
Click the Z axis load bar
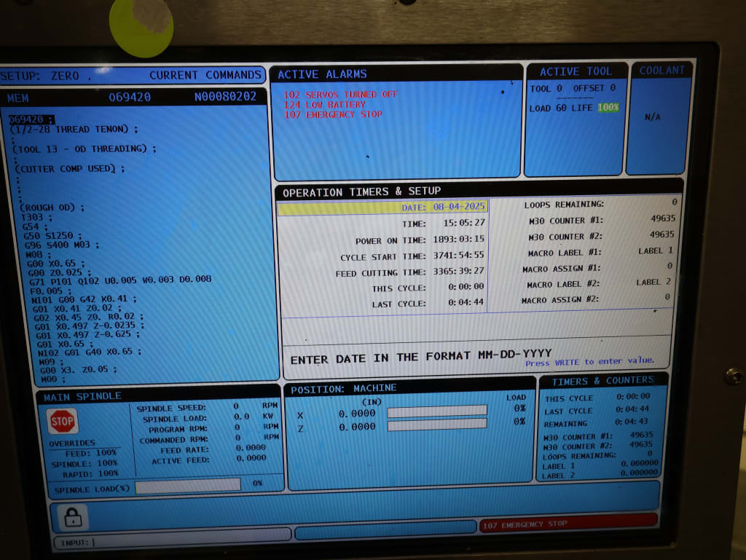tap(437, 424)
